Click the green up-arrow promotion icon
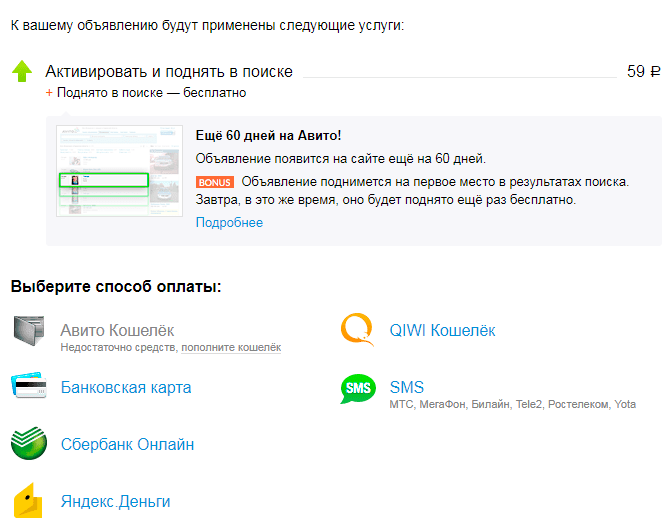The height and width of the screenshot is (530, 672). pos(22,71)
